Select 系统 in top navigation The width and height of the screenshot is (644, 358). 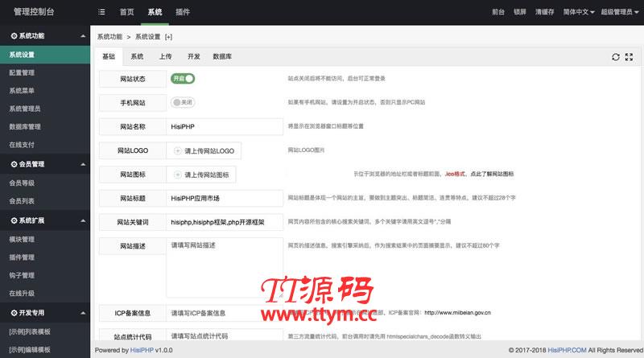pyautogui.click(x=155, y=12)
